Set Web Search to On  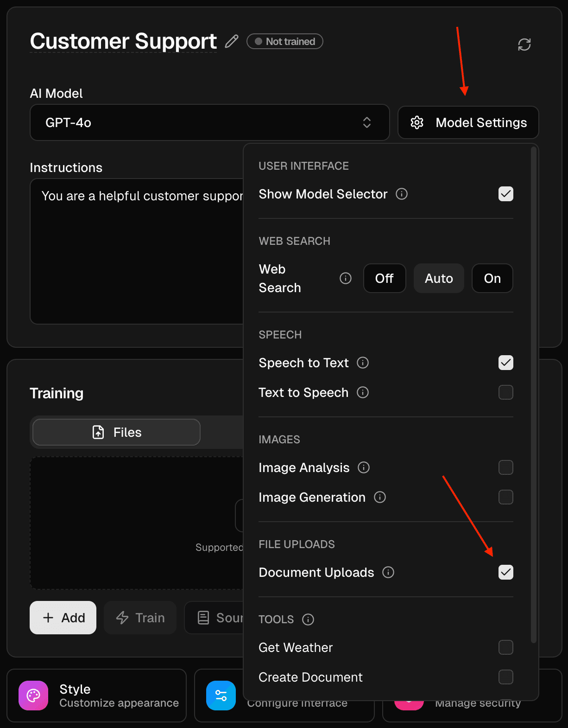(492, 278)
